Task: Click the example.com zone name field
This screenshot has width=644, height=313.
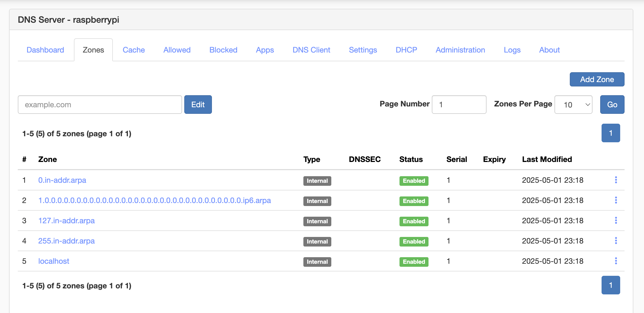Action: [x=100, y=105]
